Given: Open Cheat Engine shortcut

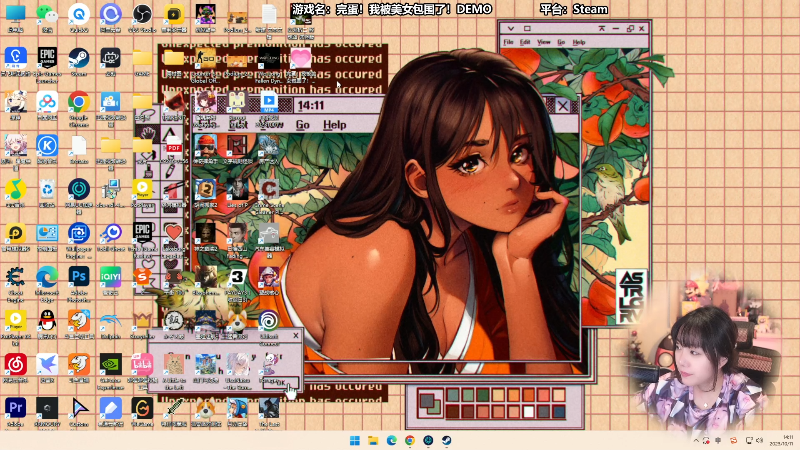Looking at the screenshot, I should [15, 277].
